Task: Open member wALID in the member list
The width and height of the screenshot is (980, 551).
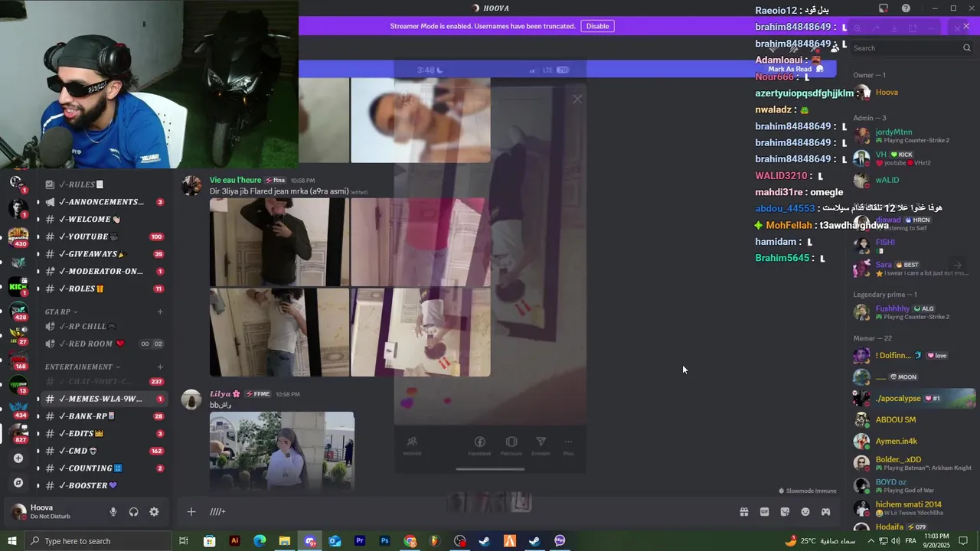Action: [x=912, y=181]
